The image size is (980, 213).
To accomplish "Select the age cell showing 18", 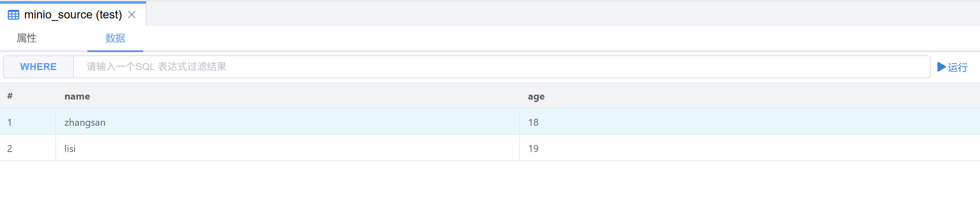I will 533,122.
